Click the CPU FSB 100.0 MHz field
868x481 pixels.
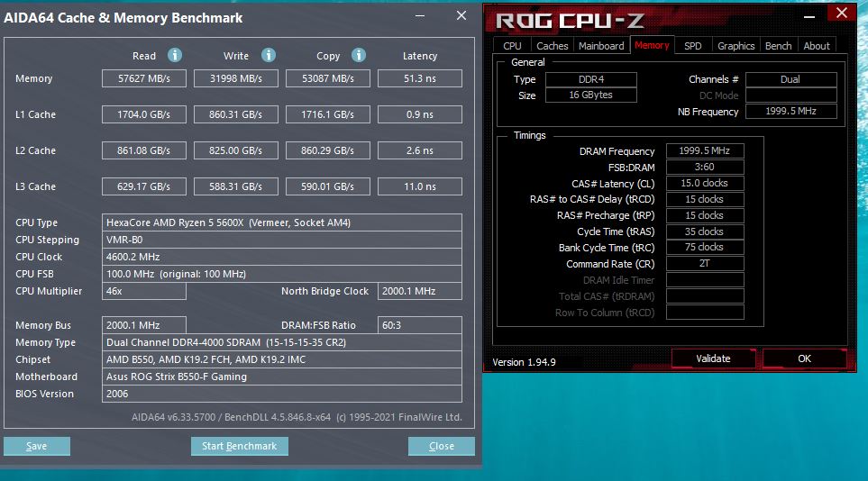tap(282, 274)
